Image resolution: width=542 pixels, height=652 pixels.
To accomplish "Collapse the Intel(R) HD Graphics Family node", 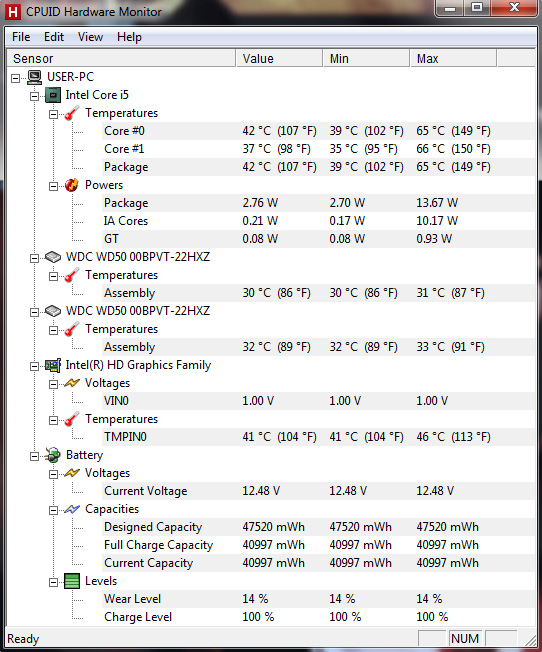I will (x=34, y=366).
